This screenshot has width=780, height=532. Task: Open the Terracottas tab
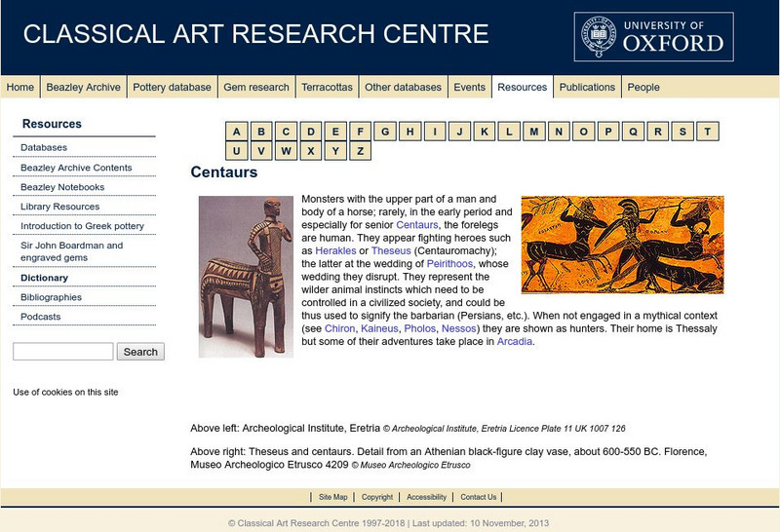327,87
